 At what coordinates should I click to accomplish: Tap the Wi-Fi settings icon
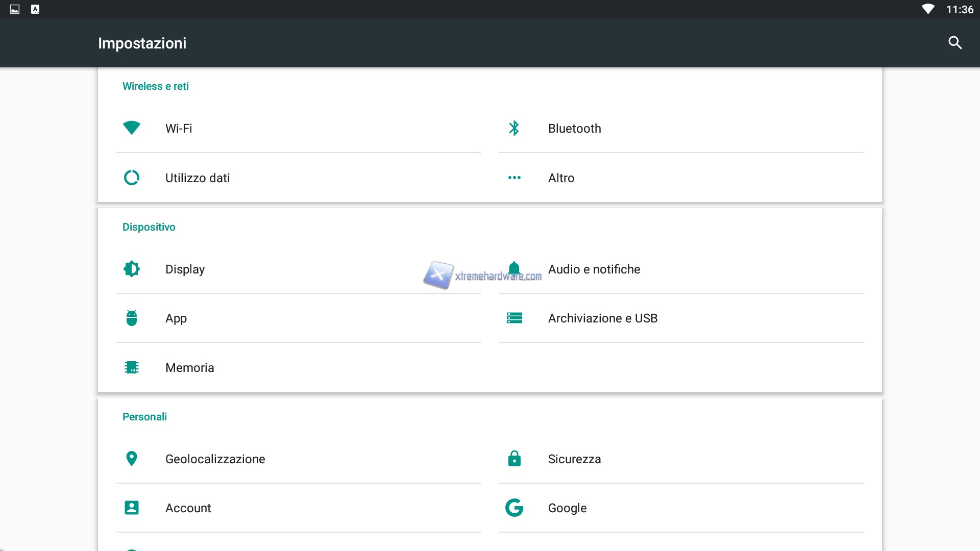click(132, 128)
